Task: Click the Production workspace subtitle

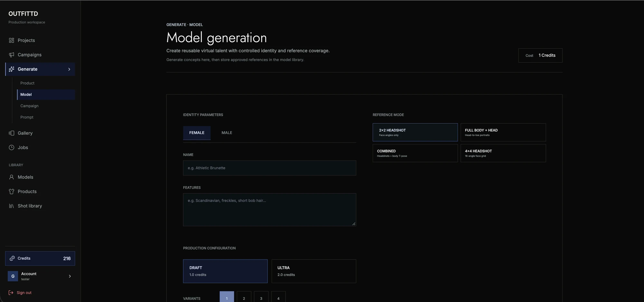Action: (x=27, y=23)
